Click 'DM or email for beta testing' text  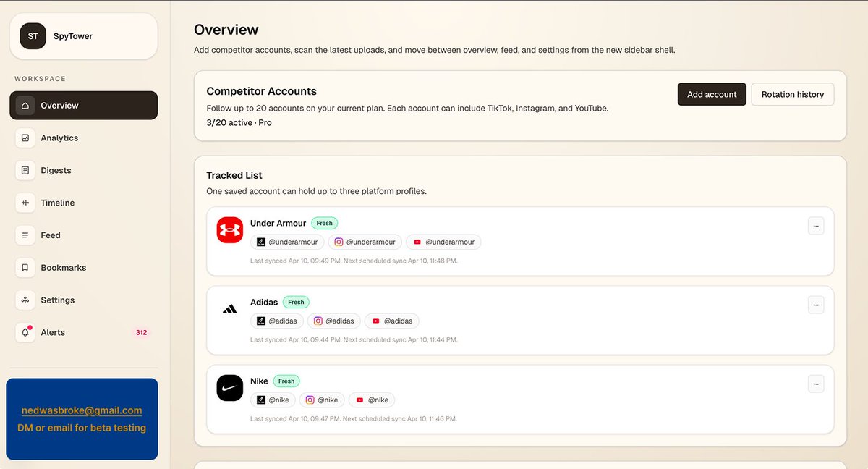(82, 428)
